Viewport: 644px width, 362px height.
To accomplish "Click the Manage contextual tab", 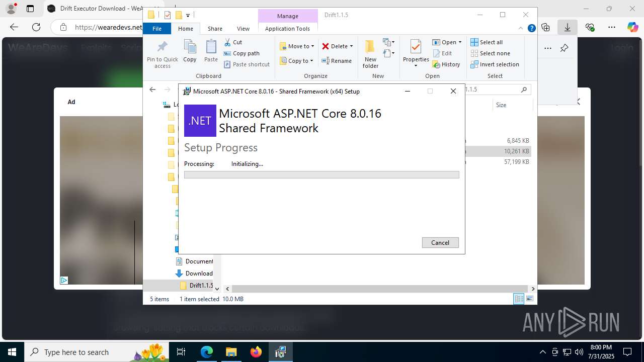I will 288,16.
